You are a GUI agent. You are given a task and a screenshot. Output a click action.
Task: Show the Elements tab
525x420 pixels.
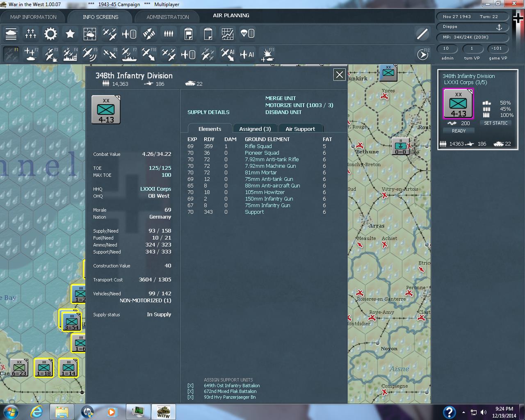coord(210,129)
